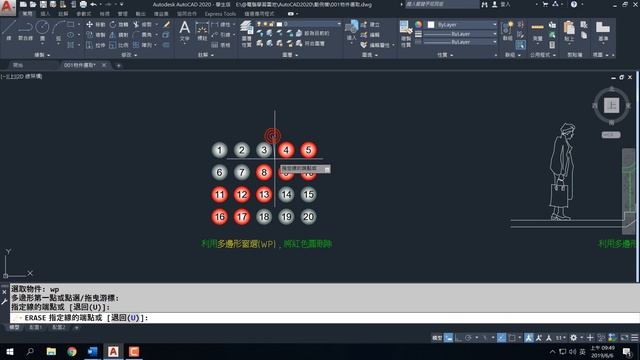640x360 pixels.
Task: Toggle ortho mode in status bar
Action: pos(458,338)
